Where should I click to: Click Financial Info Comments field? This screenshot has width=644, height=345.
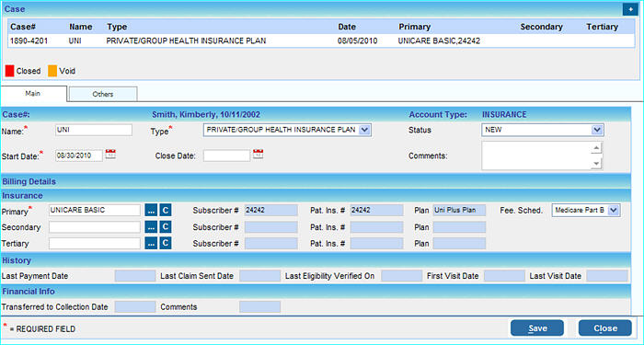click(x=260, y=306)
